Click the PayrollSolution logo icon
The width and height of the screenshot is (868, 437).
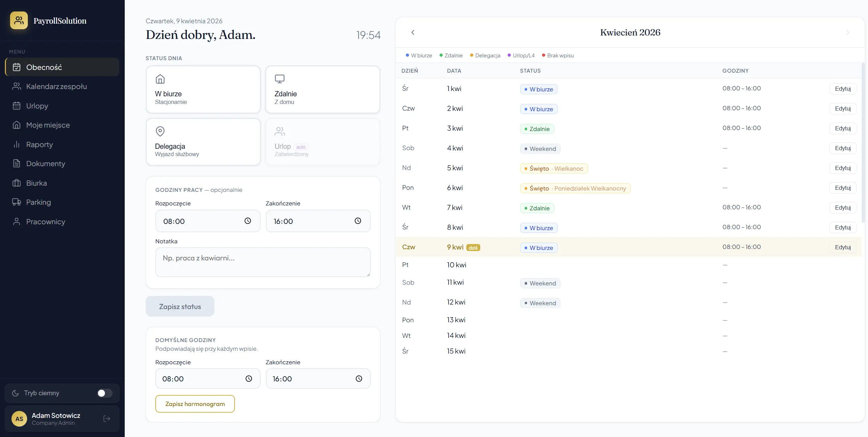pyautogui.click(x=19, y=21)
